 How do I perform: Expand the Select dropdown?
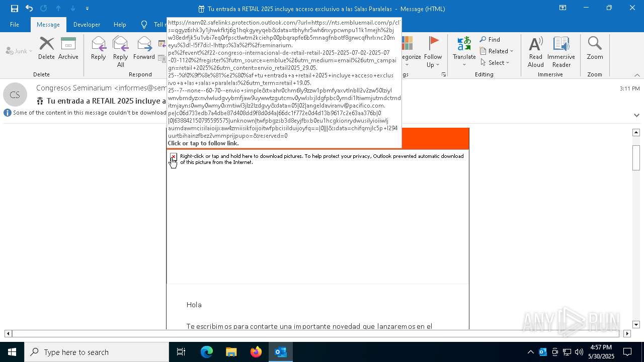495,62
